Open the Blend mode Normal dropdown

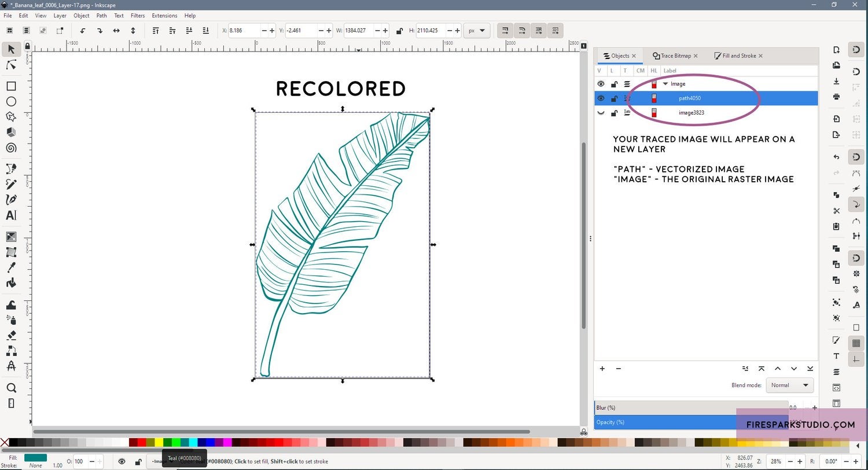(x=789, y=385)
